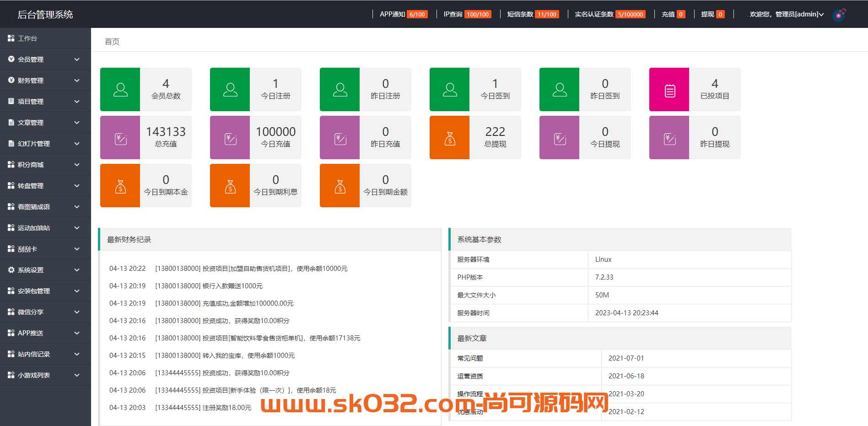
Task: Click the 04-13 20:22 投资项目 record
Action: tap(228, 269)
